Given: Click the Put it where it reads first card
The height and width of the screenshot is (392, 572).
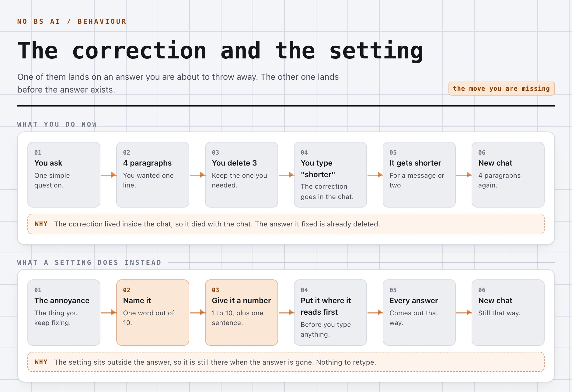Looking at the screenshot, I should click(x=330, y=312).
